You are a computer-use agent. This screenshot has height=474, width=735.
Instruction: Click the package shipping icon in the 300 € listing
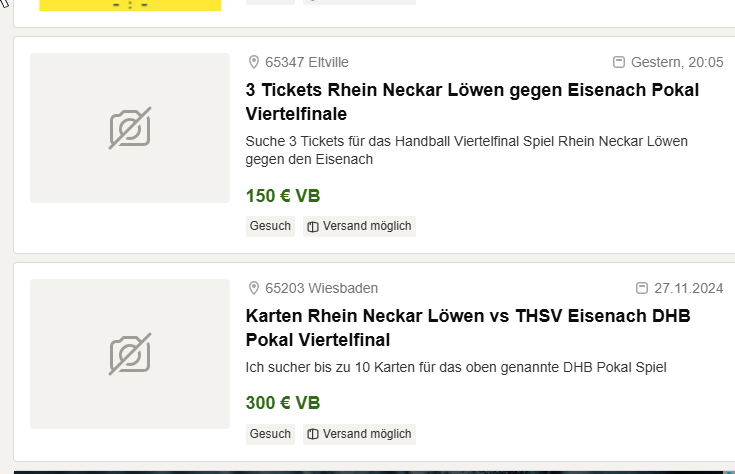click(x=313, y=434)
